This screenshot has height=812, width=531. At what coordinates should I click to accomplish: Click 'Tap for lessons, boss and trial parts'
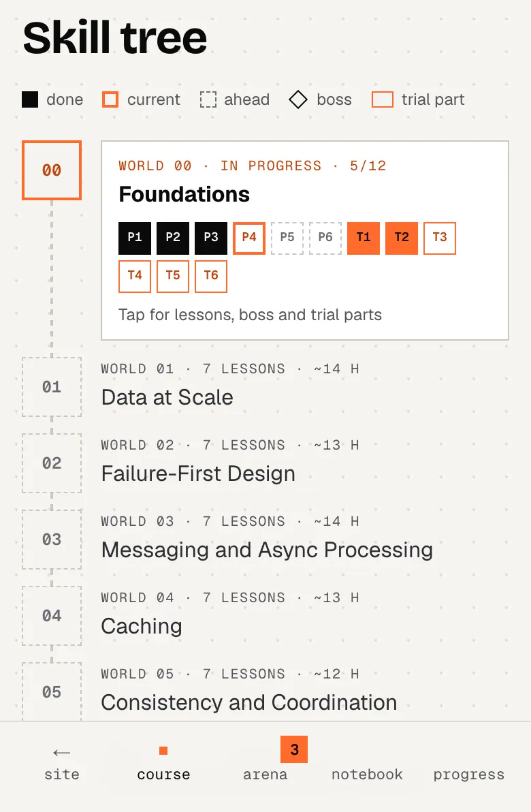(x=250, y=315)
